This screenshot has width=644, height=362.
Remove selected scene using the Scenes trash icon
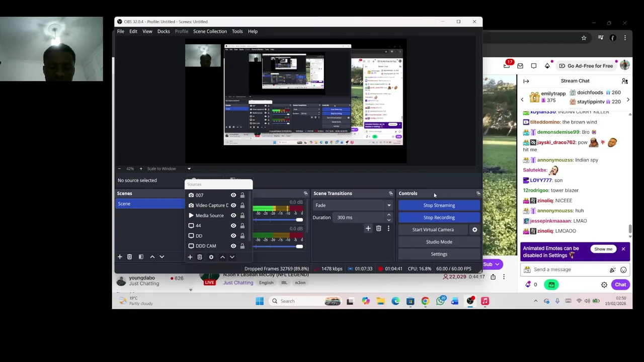[x=129, y=257]
